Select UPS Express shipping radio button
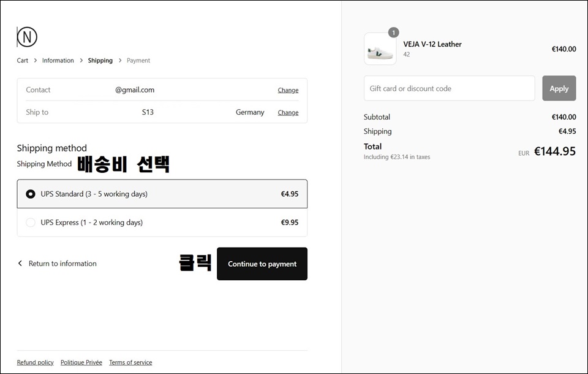The height and width of the screenshot is (374, 588). pyautogui.click(x=31, y=223)
